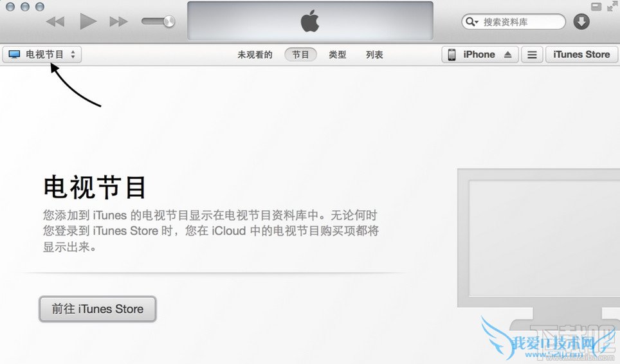The width and height of the screenshot is (620, 364).
Task: Select the 节目 tab
Action: 300,55
